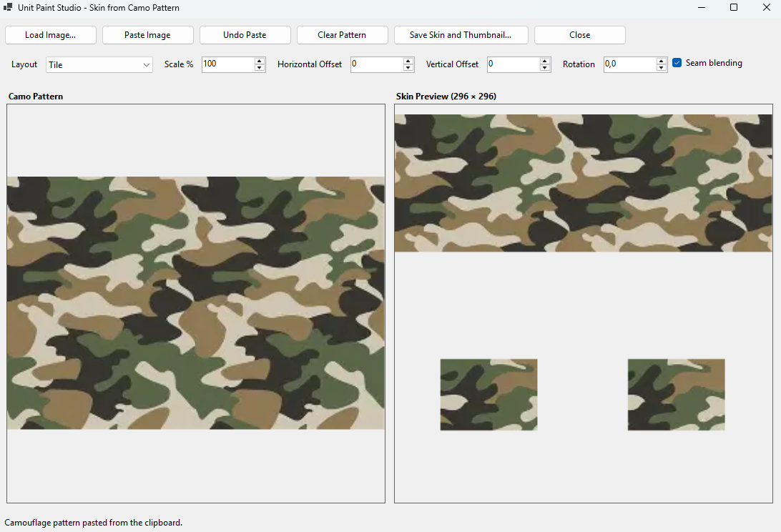
Task: Decrease Rotation with the down arrow
Action: 662,68
